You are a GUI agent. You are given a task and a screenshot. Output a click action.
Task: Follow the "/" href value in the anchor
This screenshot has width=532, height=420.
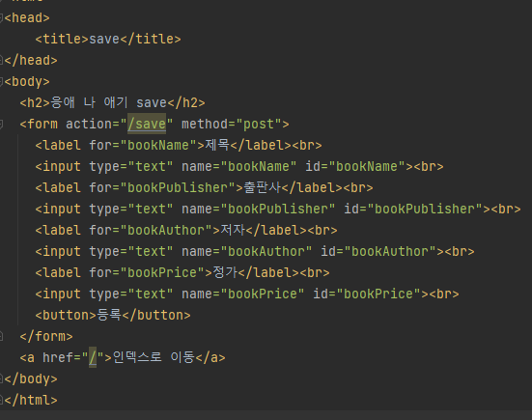pos(93,357)
